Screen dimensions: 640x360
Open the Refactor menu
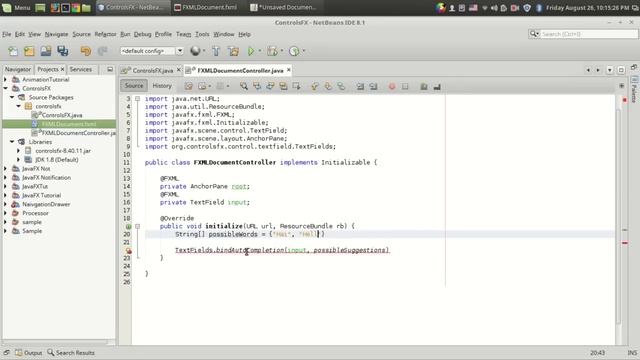105,34
